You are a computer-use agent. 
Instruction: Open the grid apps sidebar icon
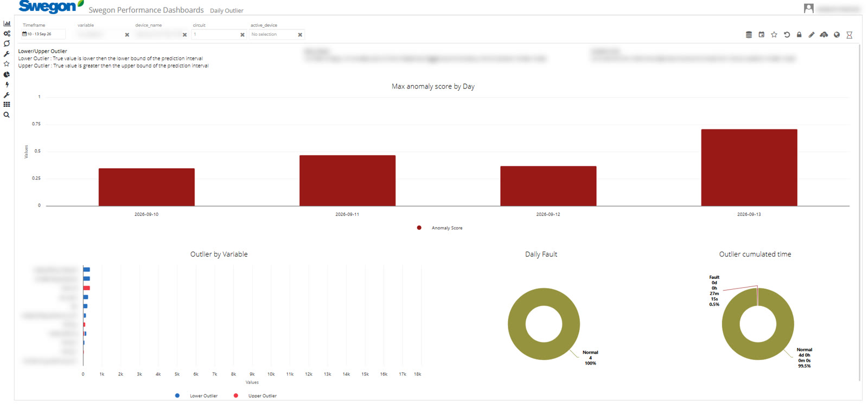[x=7, y=105]
